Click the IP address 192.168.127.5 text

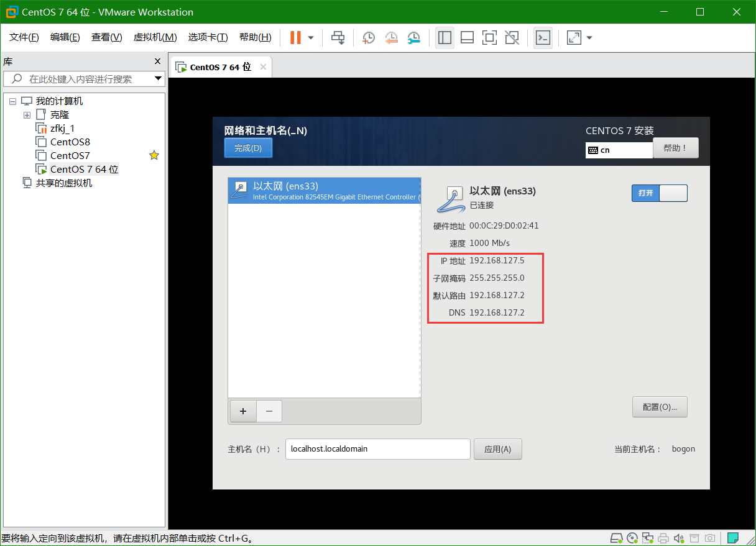click(497, 260)
